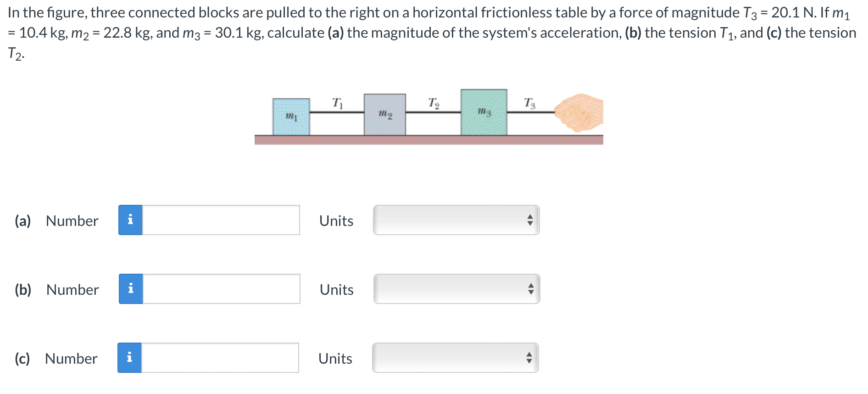868x394 pixels.
Task: Click the hand pulling with force T3
Action: 578,113
